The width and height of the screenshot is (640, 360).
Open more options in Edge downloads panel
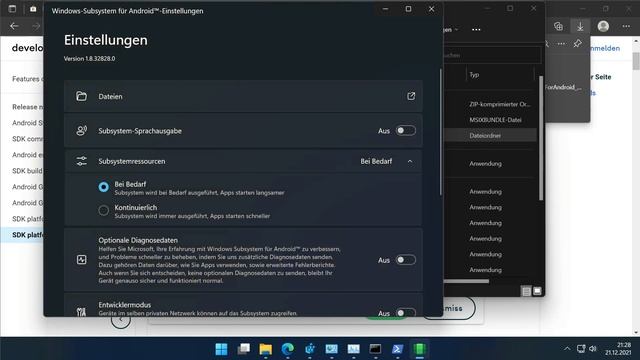562,43
